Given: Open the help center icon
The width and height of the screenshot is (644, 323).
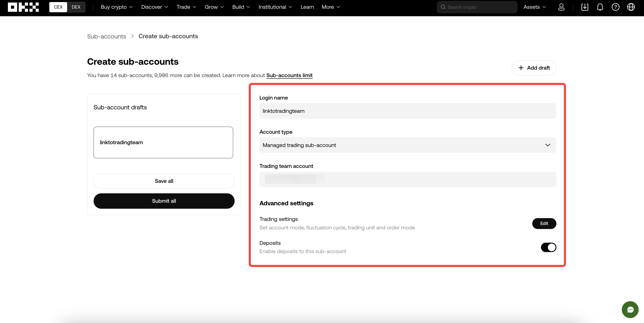Looking at the screenshot, I should click(x=616, y=7).
